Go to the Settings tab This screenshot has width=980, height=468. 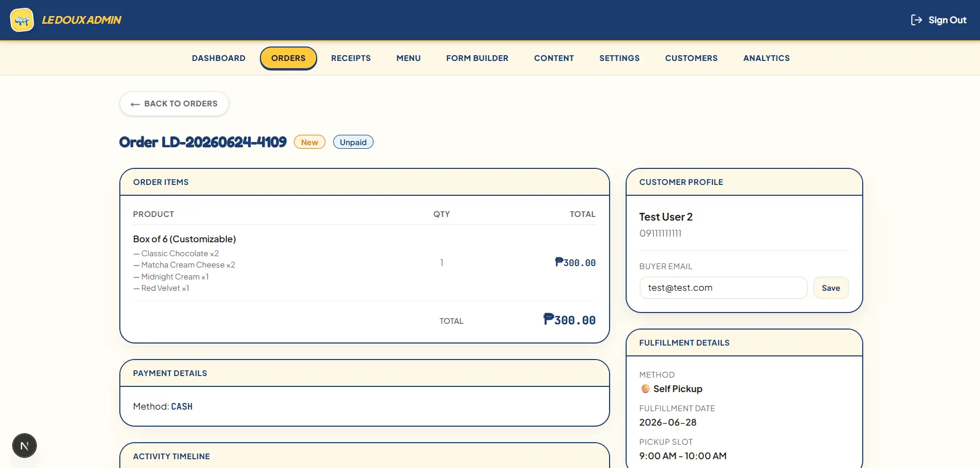click(x=619, y=58)
